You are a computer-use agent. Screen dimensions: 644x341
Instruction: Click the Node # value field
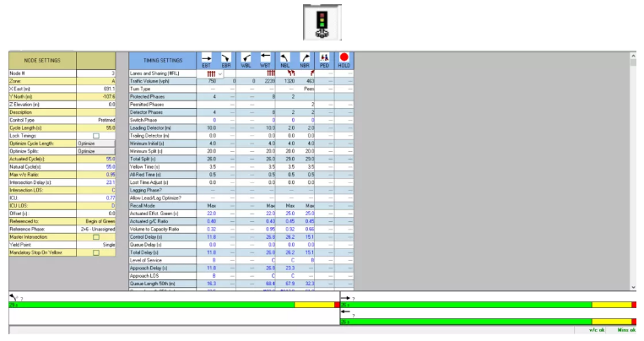(95, 73)
